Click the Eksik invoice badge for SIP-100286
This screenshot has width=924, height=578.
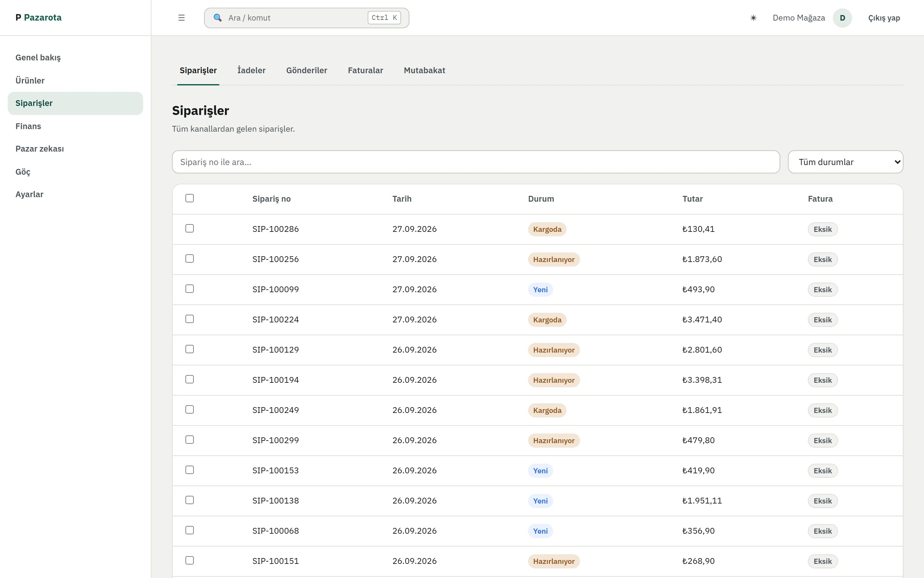822,229
